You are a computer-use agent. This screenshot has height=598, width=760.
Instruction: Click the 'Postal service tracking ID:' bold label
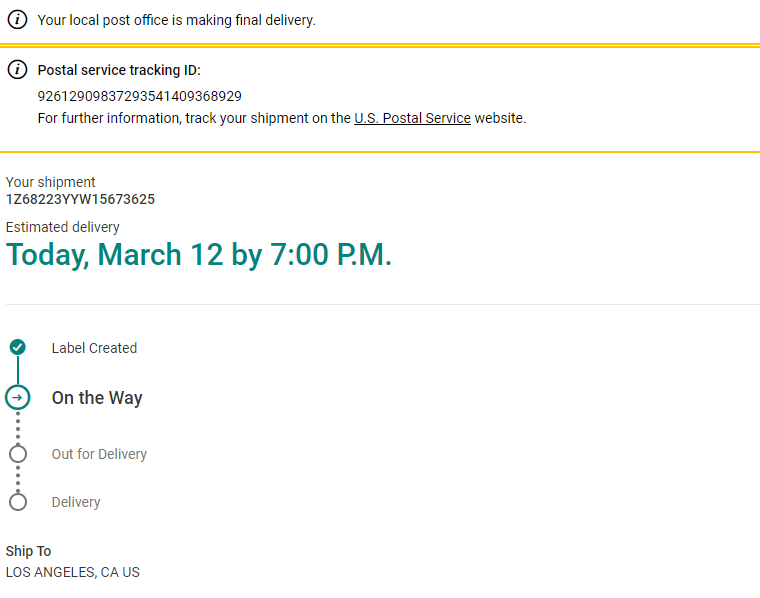pyautogui.click(x=119, y=70)
